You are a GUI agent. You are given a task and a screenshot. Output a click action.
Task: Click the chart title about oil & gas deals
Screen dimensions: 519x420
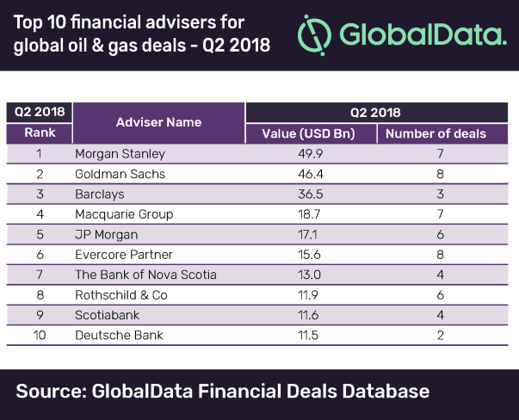[x=142, y=34]
